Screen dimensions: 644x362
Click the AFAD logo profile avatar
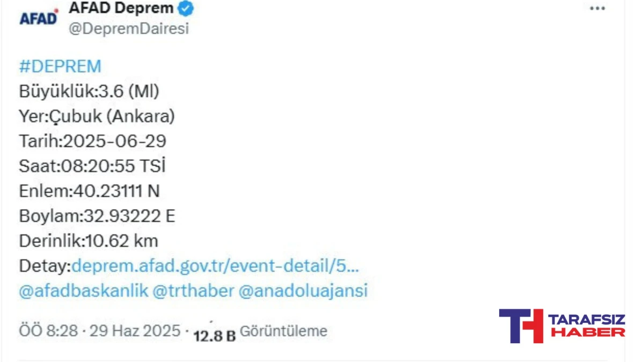[39, 18]
